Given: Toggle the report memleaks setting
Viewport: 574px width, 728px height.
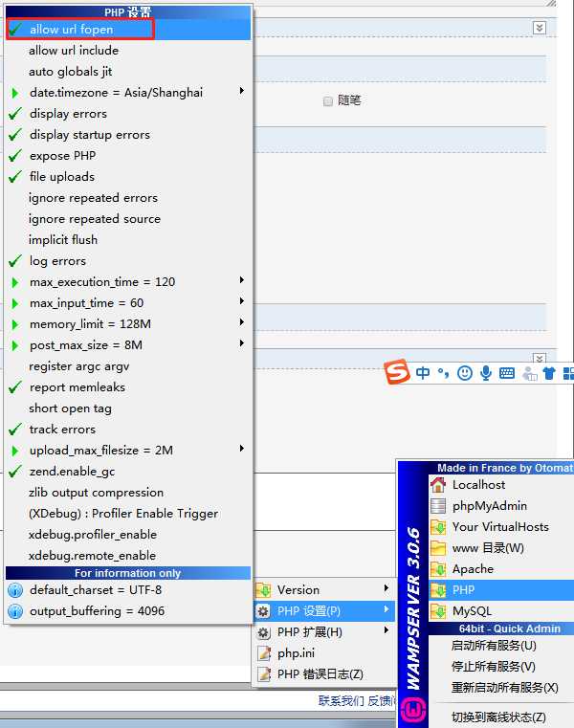Looking at the screenshot, I should (x=128, y=387).
